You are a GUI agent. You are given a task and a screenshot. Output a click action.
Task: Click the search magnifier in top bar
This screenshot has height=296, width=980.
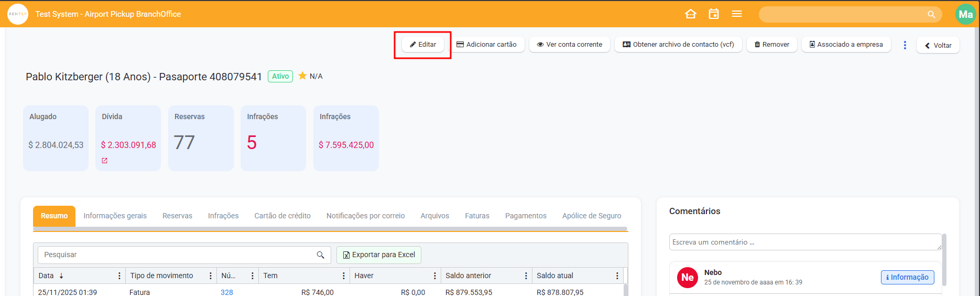(931, 15)
